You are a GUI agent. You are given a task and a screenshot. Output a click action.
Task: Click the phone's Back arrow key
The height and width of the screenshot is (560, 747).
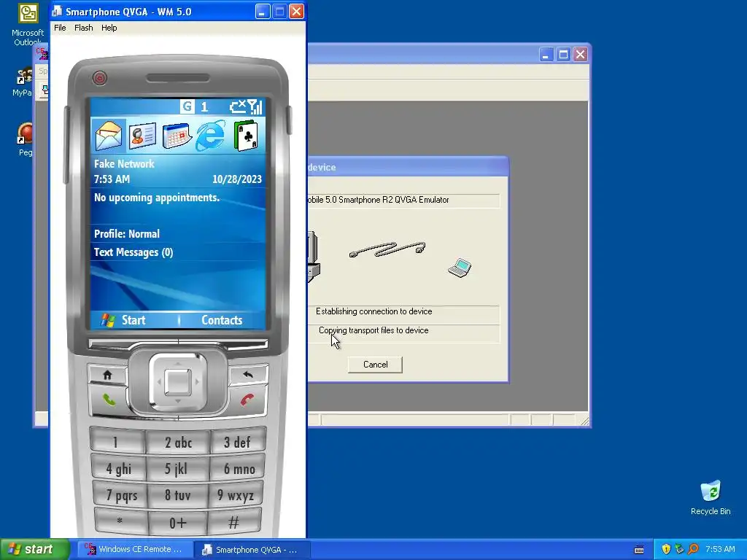[248, 374]
